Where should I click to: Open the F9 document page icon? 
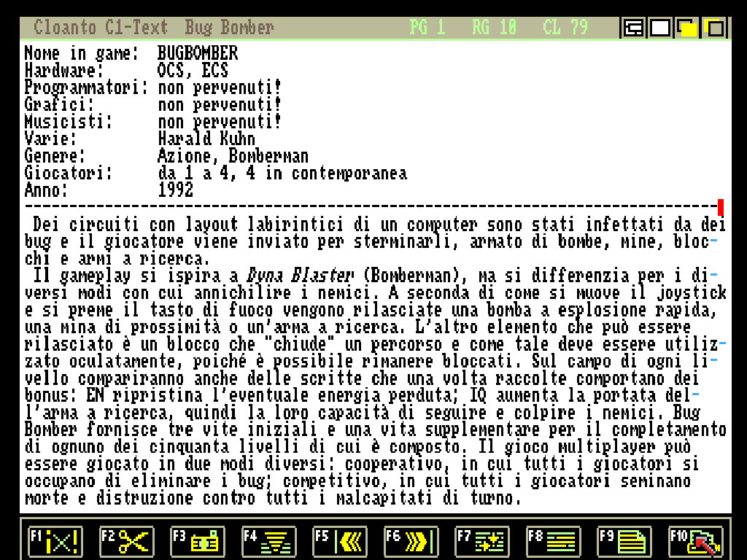[624, 542]
